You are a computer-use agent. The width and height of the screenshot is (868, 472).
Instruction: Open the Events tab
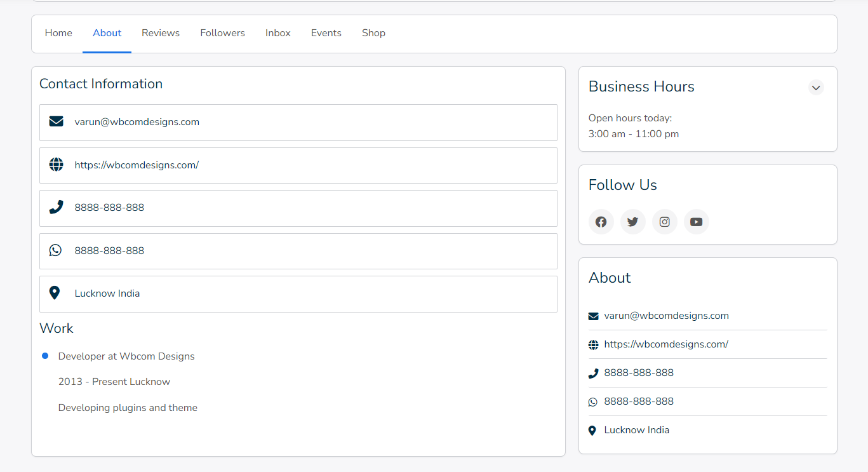326,33
